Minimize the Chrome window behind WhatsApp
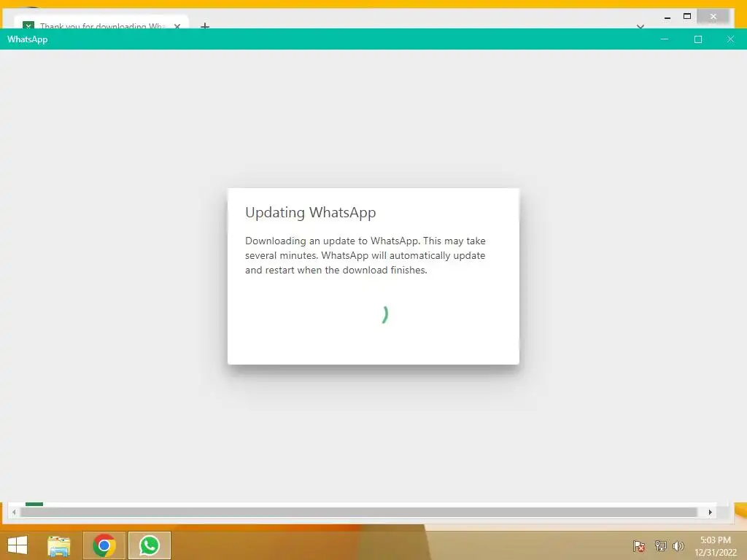 point(667,17)
